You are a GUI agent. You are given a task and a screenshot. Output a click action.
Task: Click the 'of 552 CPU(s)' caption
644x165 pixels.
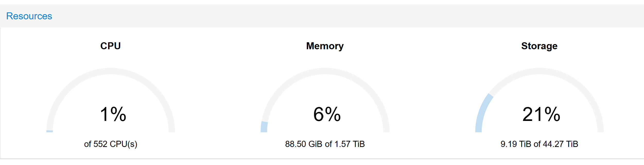111,144
